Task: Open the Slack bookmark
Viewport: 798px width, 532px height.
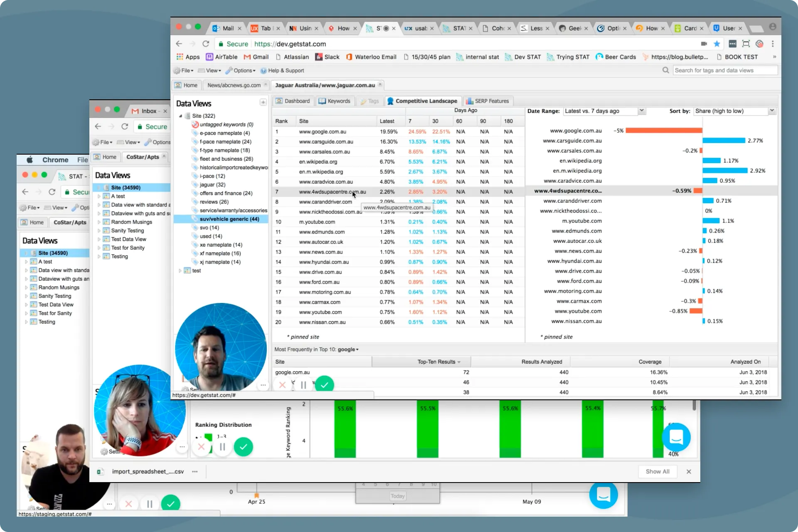Action: click(x=327, y=57)
